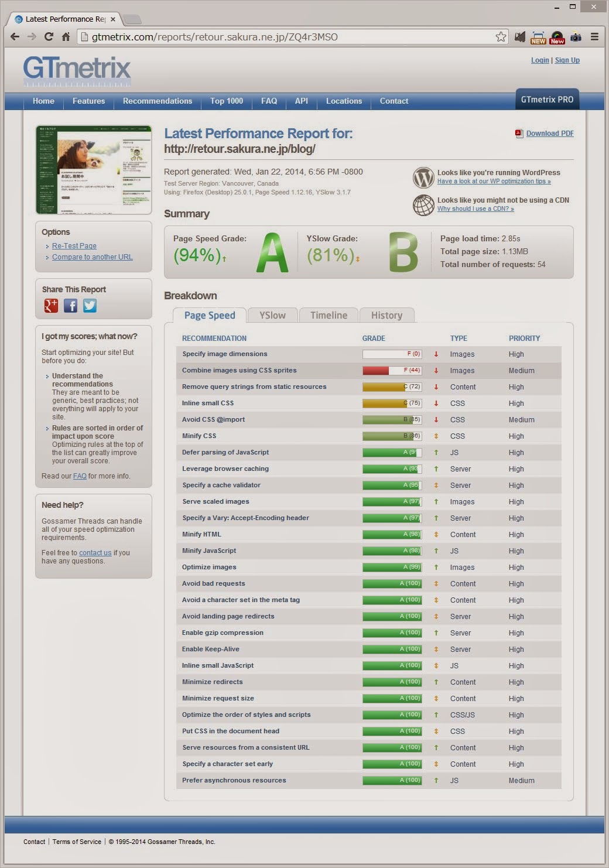
Task: Click the browser forward arrow
Action: (32, 37)
